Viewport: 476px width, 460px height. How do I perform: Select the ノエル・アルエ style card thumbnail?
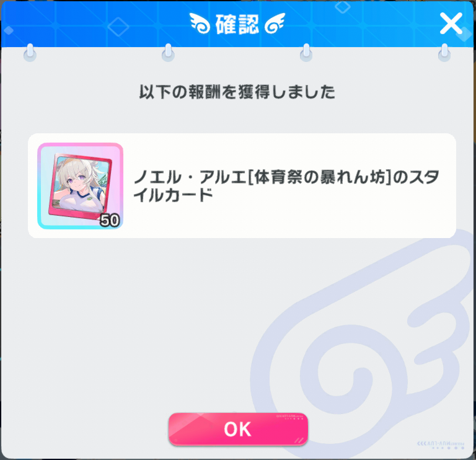tap(80, 186)
